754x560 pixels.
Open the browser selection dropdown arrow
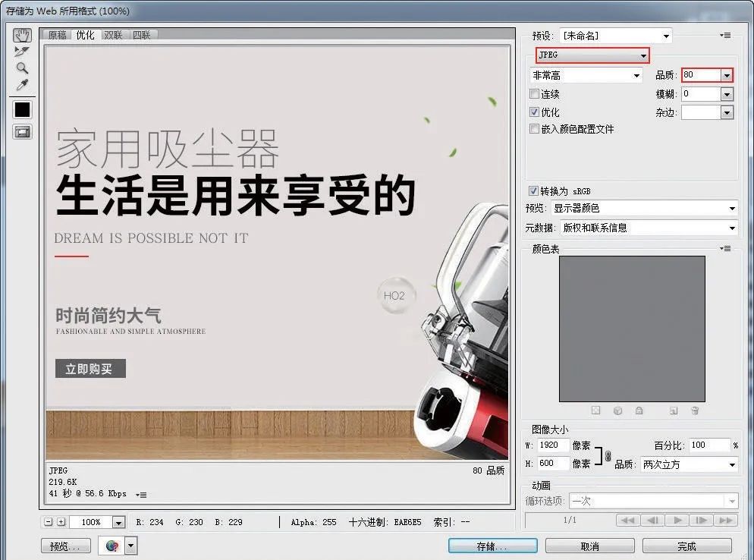[x=130, y=546]
